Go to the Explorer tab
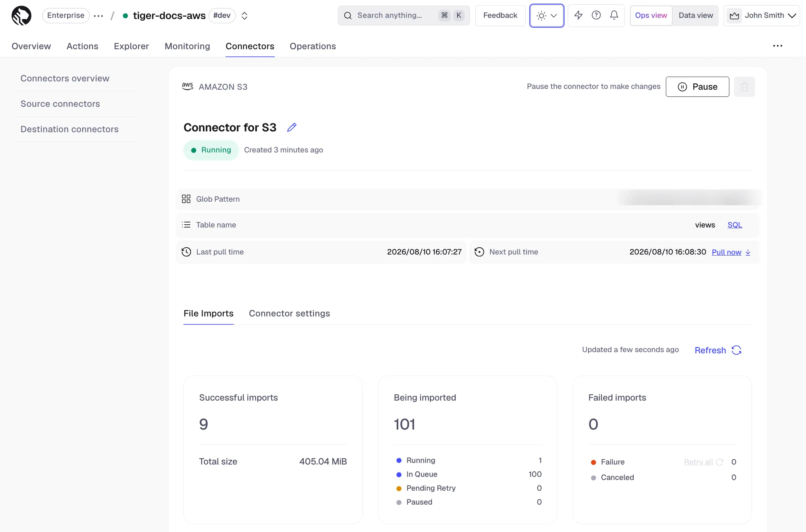 tap(131, 46)
